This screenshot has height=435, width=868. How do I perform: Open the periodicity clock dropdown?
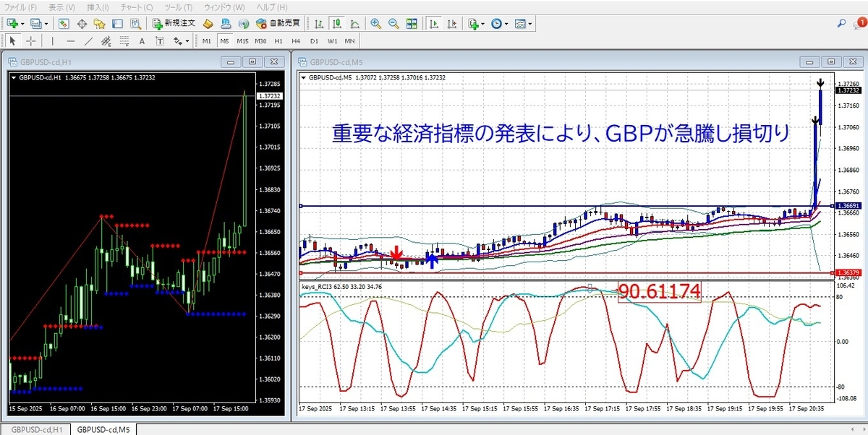(x=500, y=24)
